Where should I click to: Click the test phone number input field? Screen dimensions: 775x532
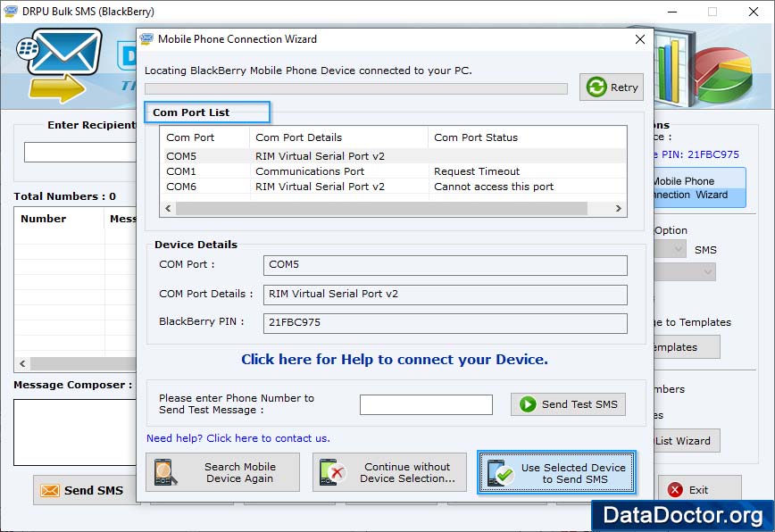click(426, 404)
